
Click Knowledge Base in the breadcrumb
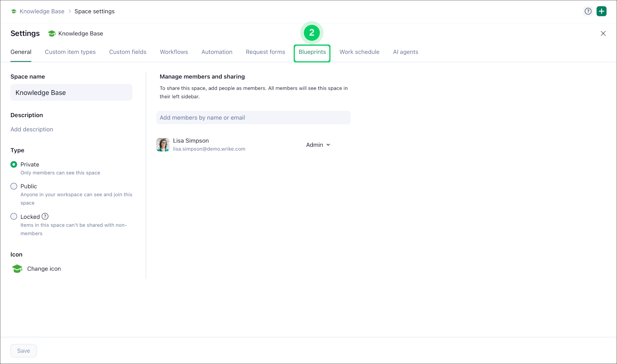coord(42,11)
